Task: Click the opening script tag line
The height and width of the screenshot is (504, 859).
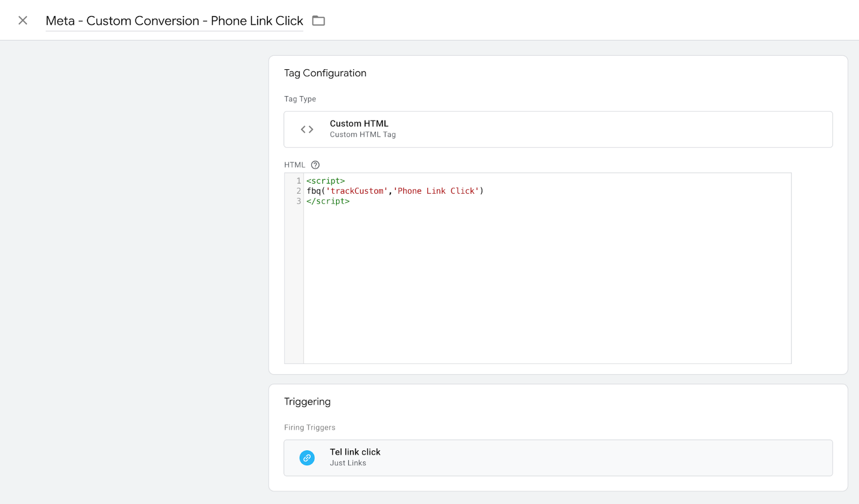Action: click(x=326, y=181)
